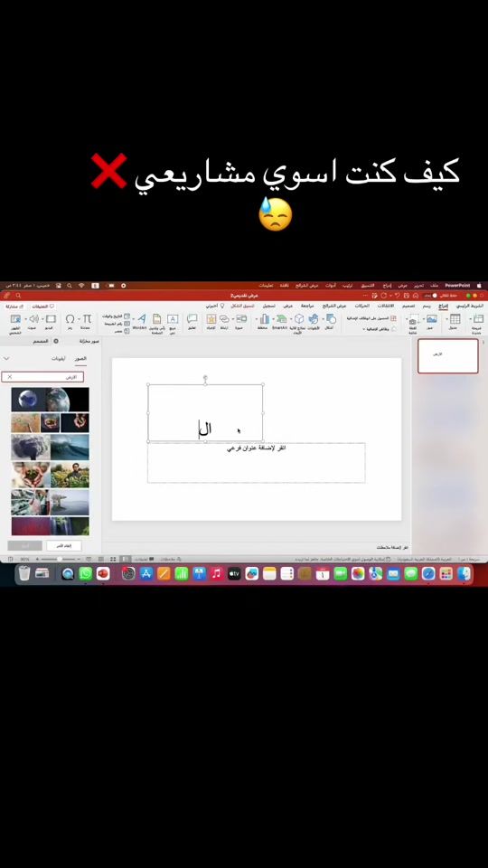Clear the image search field with X
This screenshot has width=488, height=868.
pyautogui.click(x=9, y=376)
